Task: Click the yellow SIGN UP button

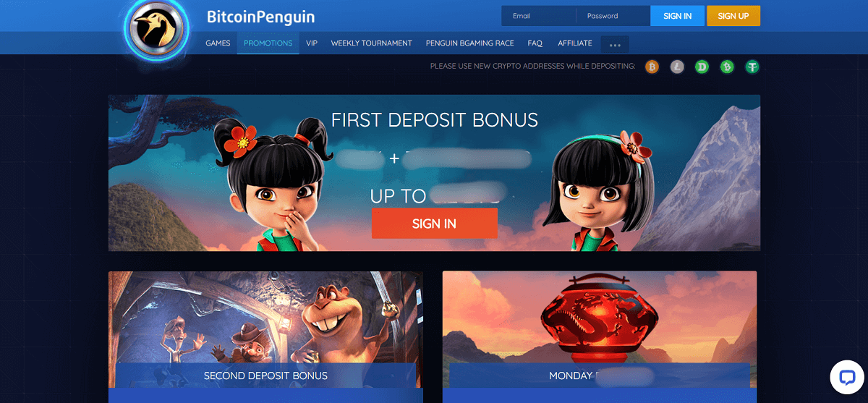Action: tap(733, 16)
